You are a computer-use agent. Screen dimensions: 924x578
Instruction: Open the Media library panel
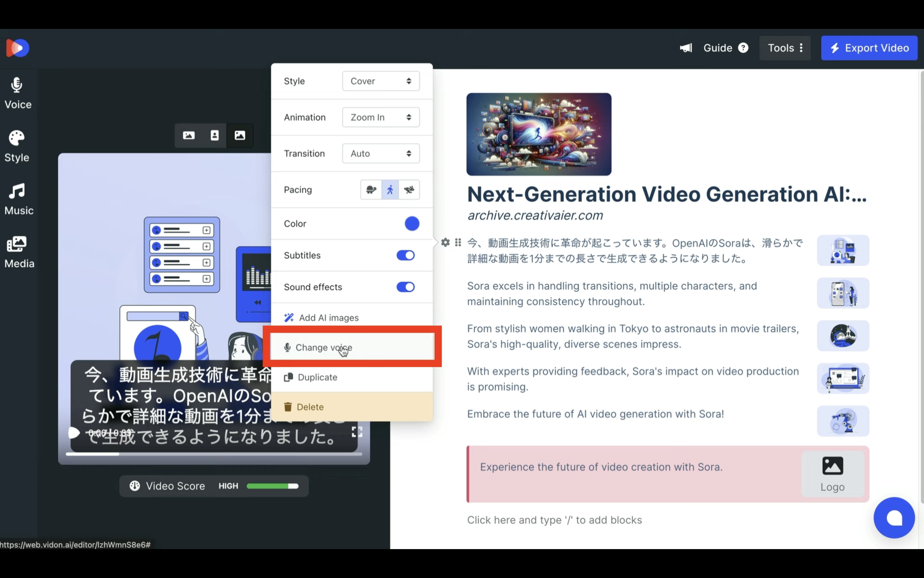pyautogui.click(x=19, y=252)
